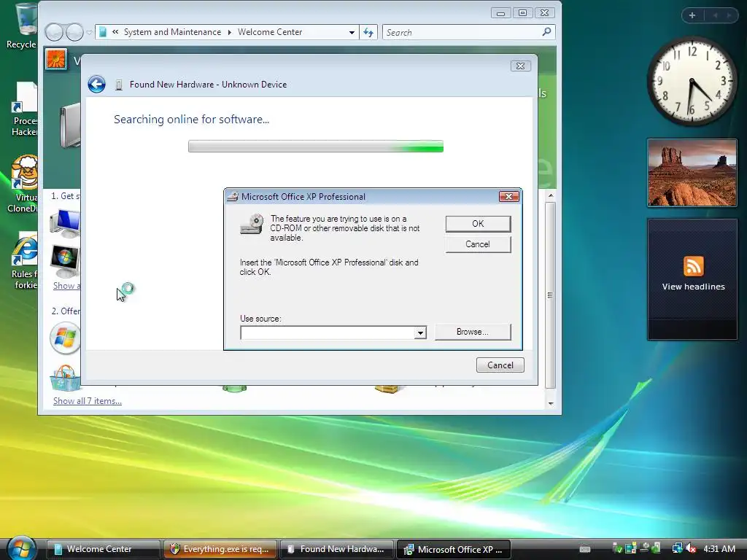
Task: Click the computer monitor icon in Welcome Center
Action: pyautogui.click(x=65, y=222)
